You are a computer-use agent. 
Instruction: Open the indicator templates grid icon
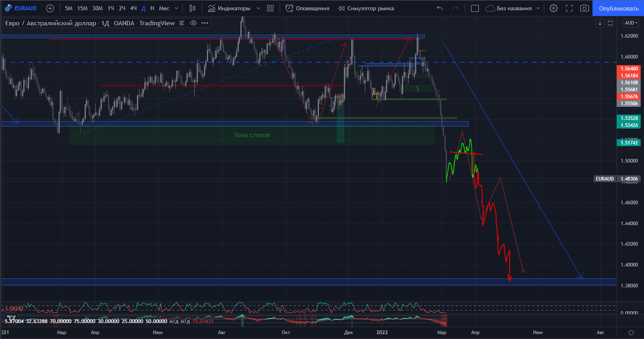(270, 8)
